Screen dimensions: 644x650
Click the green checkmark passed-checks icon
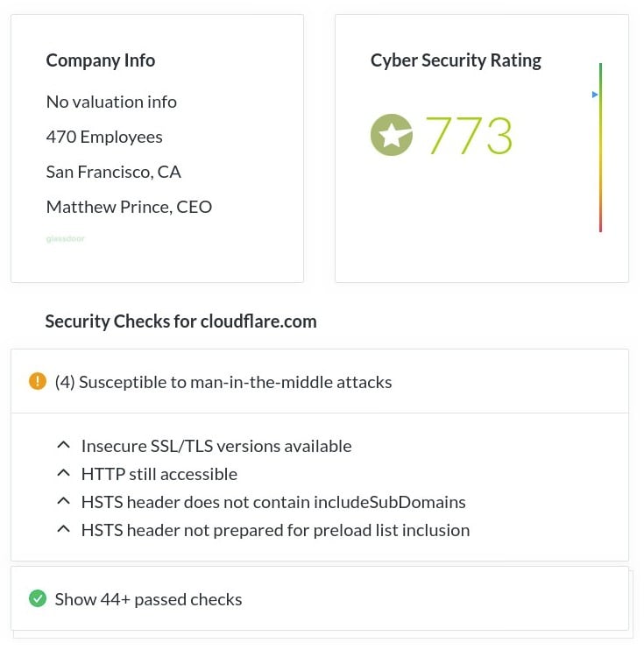pos(38,598)
